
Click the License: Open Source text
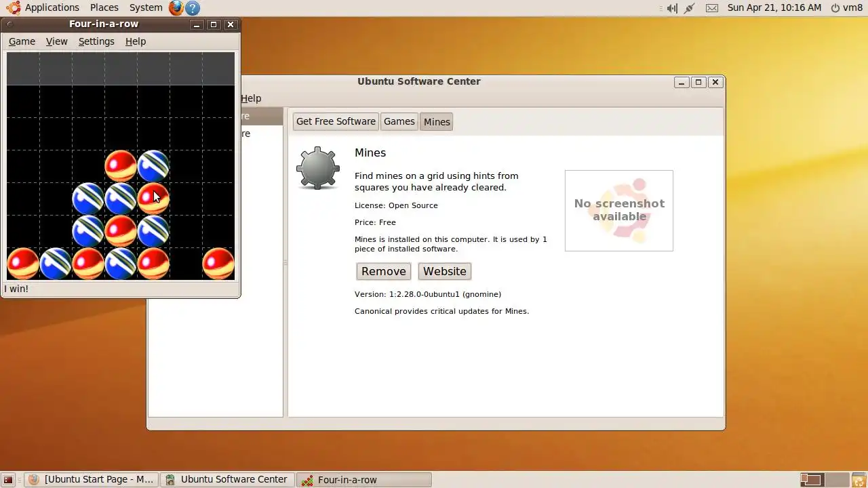(x=396, y=205)
